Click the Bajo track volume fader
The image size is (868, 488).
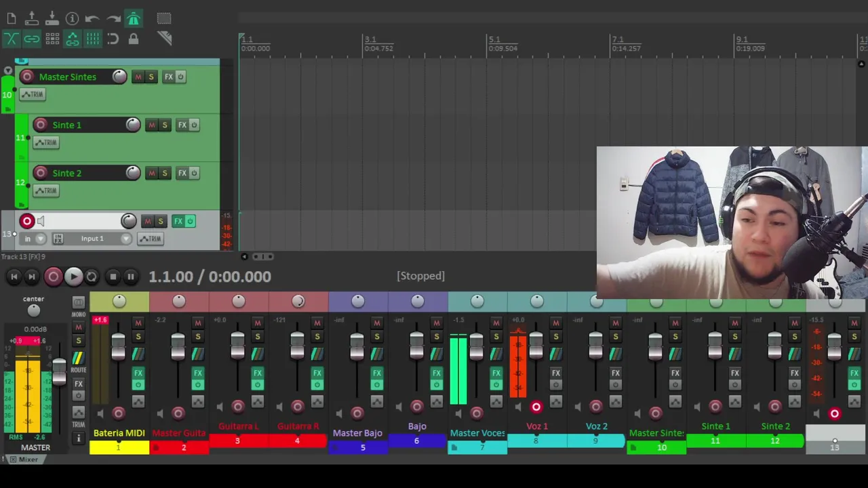416,346
